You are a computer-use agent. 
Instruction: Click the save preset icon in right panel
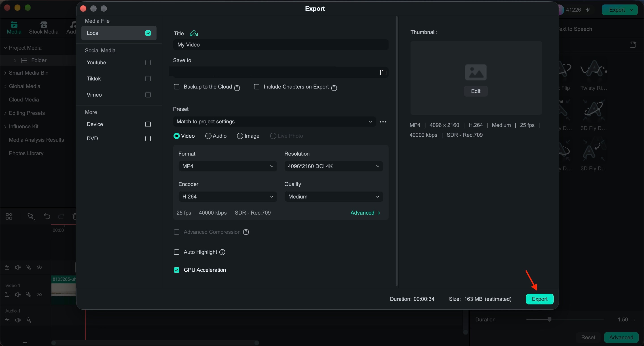633,44
